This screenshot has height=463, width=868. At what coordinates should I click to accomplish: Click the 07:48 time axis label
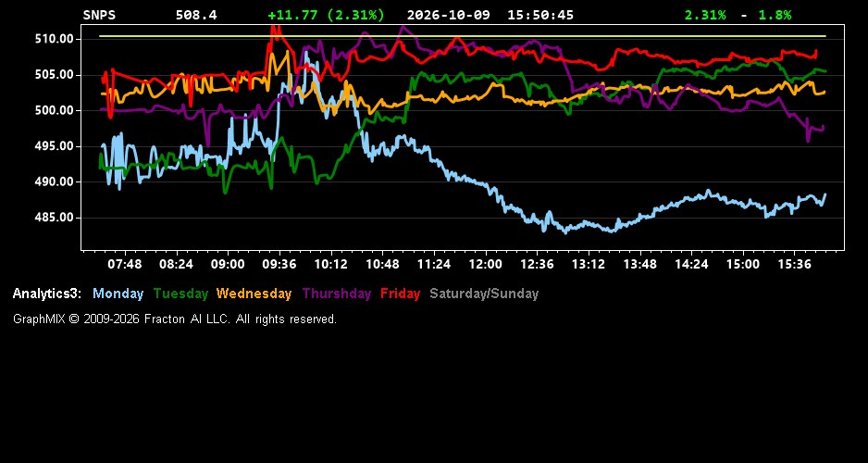(x=125, y=264)
